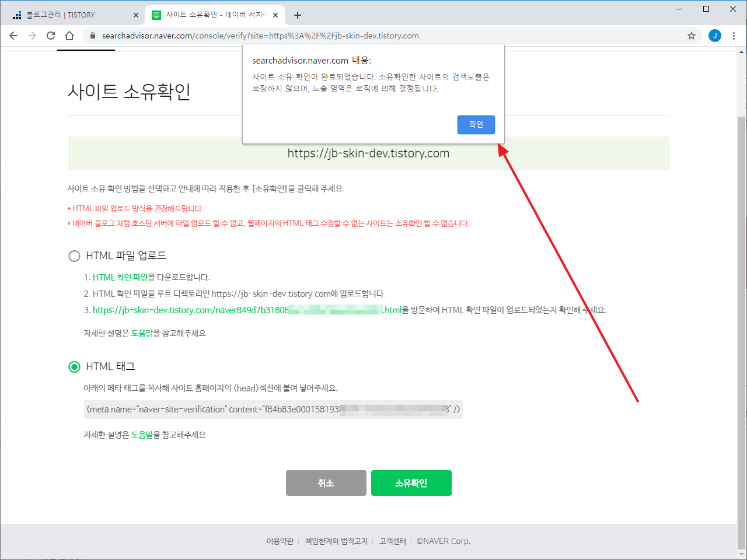Open 도움말 link under HTML 파일 업로드
Screen dimensions: 747x560
[142, 333]
